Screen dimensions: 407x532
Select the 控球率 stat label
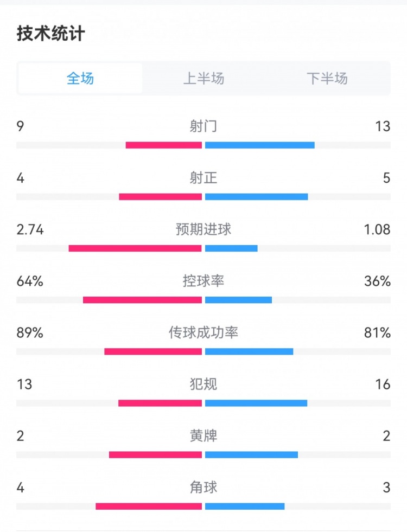203,281
